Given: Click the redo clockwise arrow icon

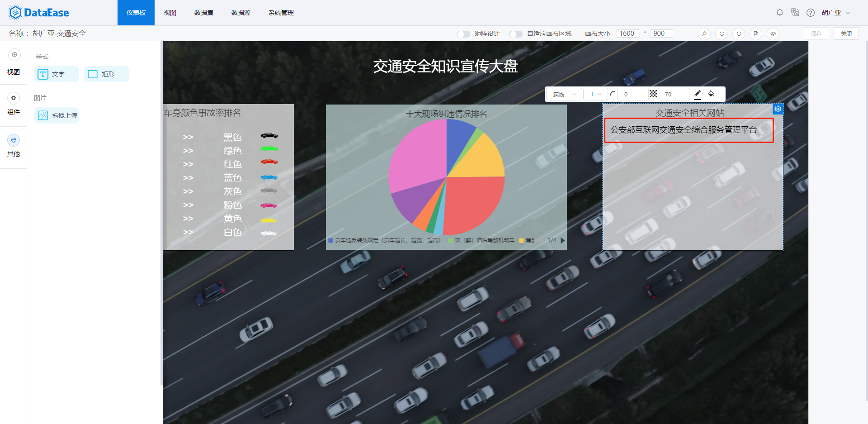Looking at the screenshot, I should tap(722, 33).
